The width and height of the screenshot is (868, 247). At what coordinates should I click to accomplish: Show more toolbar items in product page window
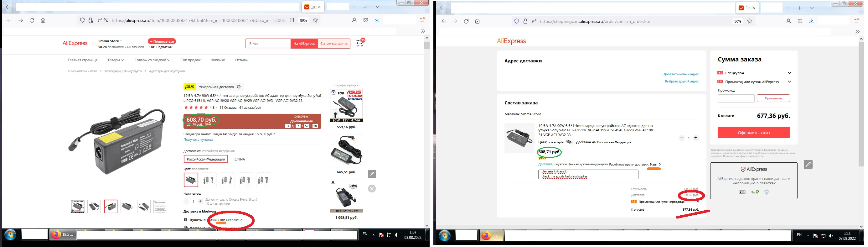tap(423, 31)
